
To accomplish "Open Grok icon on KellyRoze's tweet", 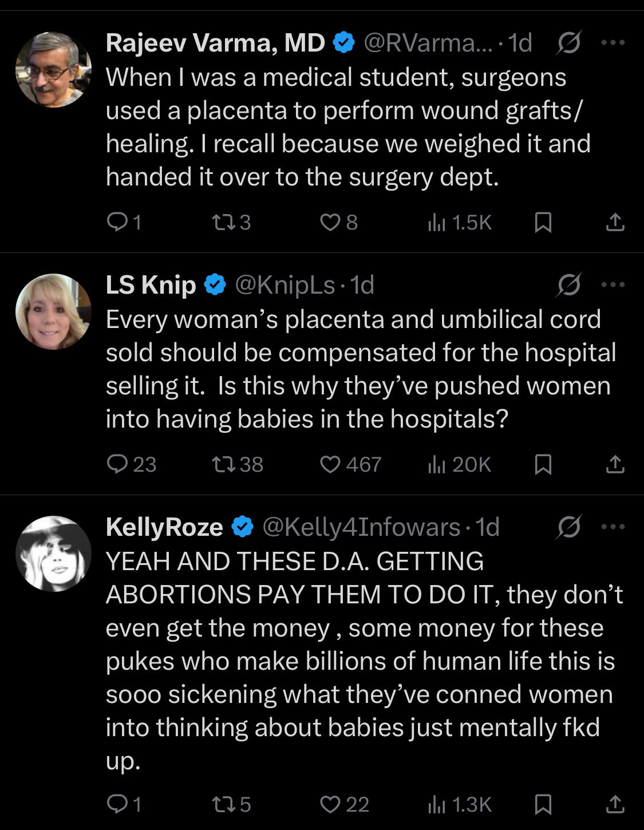I will 568,527.
